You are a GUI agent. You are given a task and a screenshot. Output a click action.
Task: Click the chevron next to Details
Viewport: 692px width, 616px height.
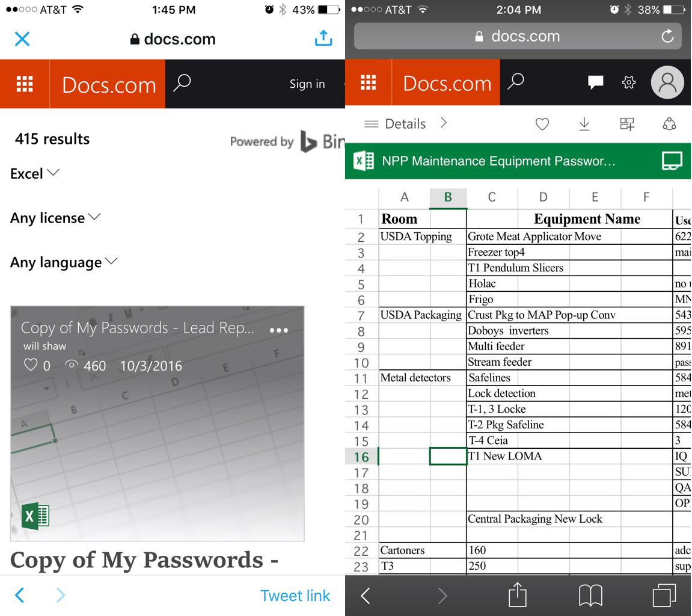click(444, 123)
